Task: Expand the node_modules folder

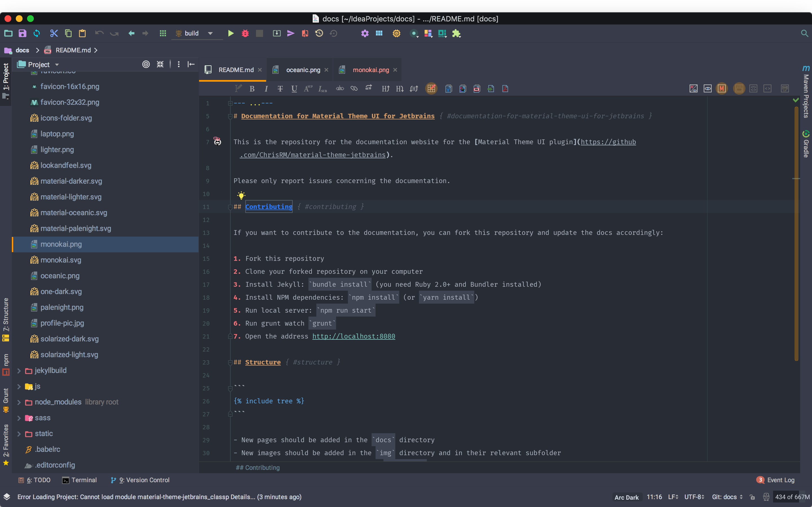Action: click(19, 402)
